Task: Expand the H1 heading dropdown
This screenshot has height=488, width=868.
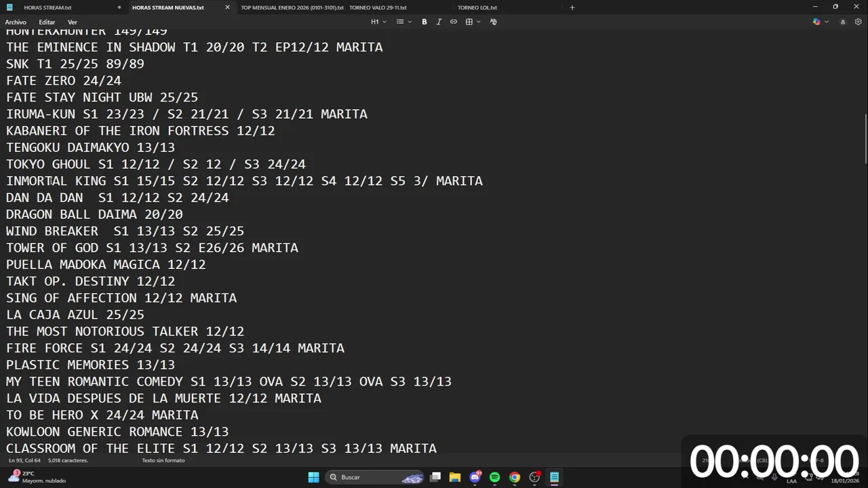Action: [x=378, y=22]
